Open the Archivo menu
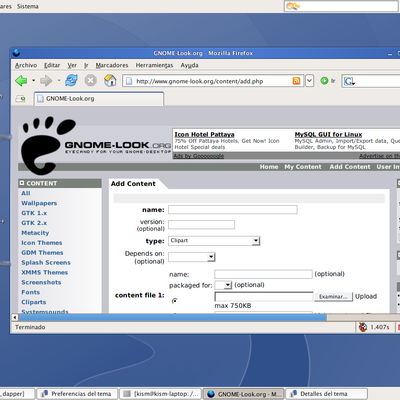This screenshot has height=400, width=400. pos(26,65)
